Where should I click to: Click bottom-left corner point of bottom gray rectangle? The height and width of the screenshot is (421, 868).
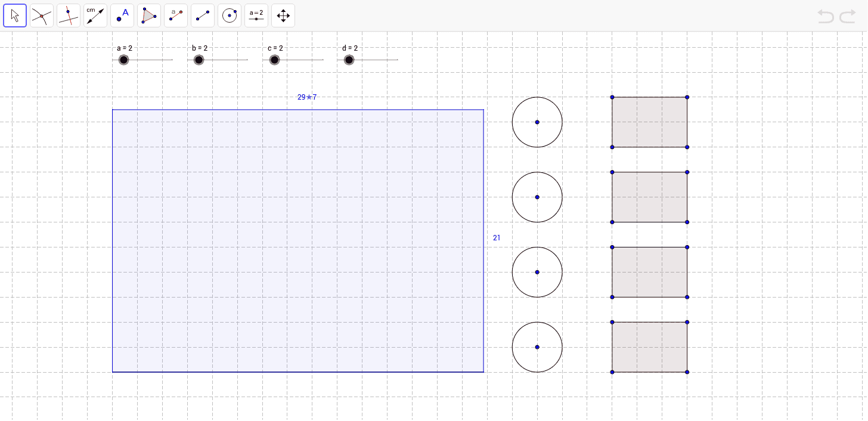click(x=612, y=372)
